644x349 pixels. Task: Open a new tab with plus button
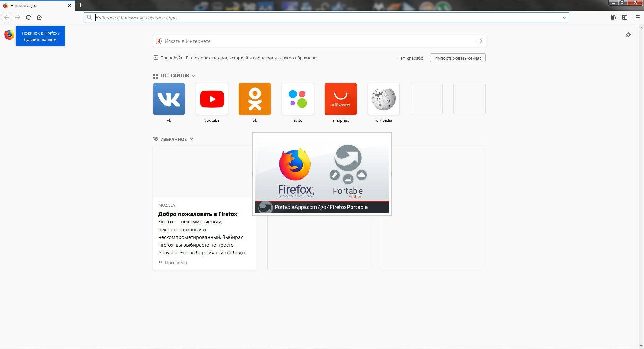(81, 5)
